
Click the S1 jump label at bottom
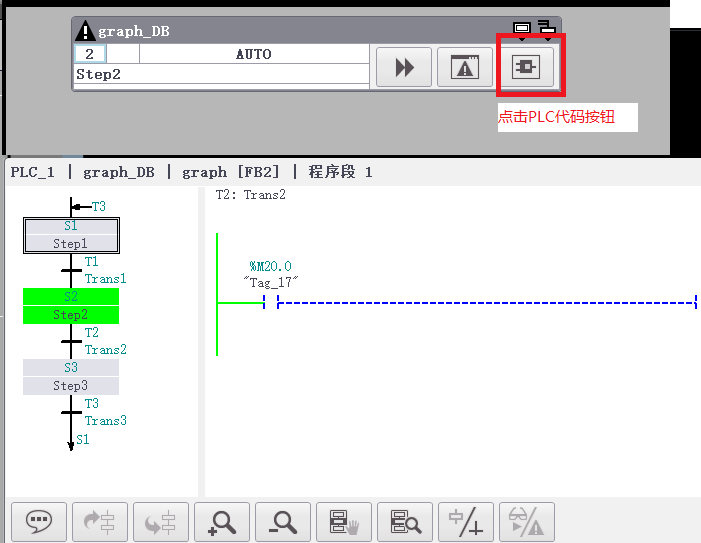coord(83,439)
